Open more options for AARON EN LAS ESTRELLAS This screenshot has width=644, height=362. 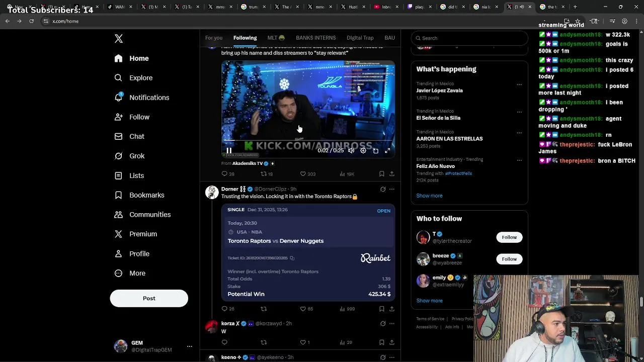[519, 133]
